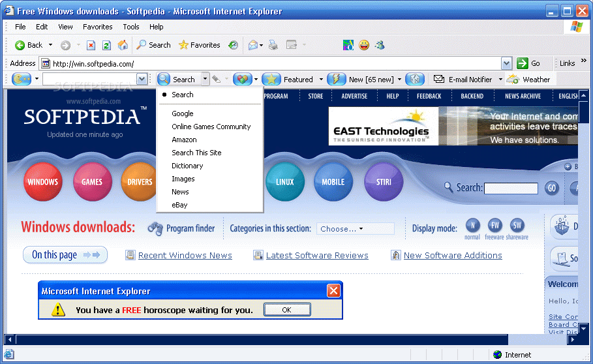The height and width of the screenshot is (364, 593).
Task: Click the Featured star icon
Action: tap(271, 79)
